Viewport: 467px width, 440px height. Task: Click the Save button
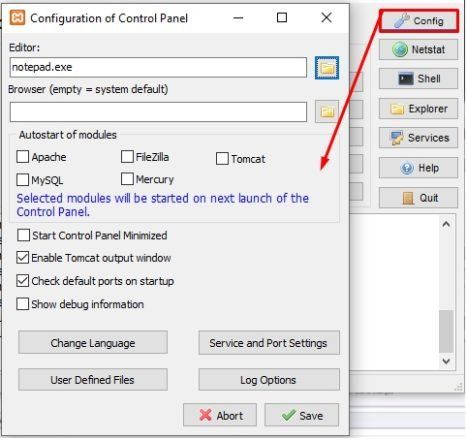click(x=302, y=415)
